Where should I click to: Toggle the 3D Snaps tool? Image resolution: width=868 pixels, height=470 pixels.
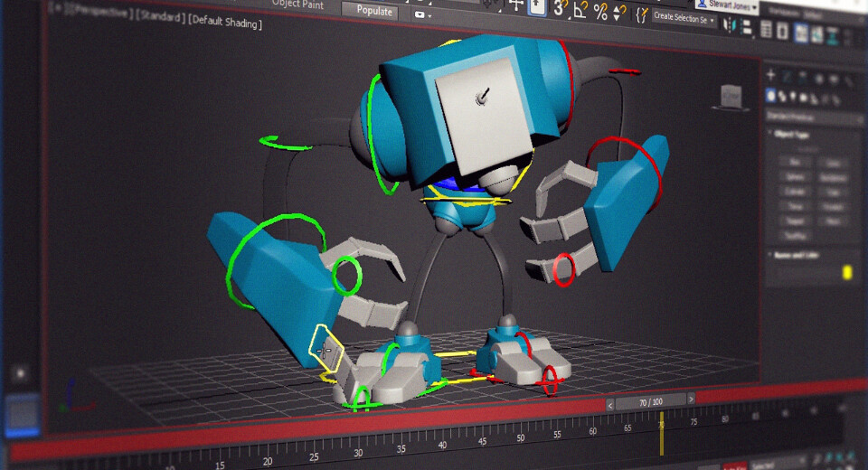(x=560, y=10)
